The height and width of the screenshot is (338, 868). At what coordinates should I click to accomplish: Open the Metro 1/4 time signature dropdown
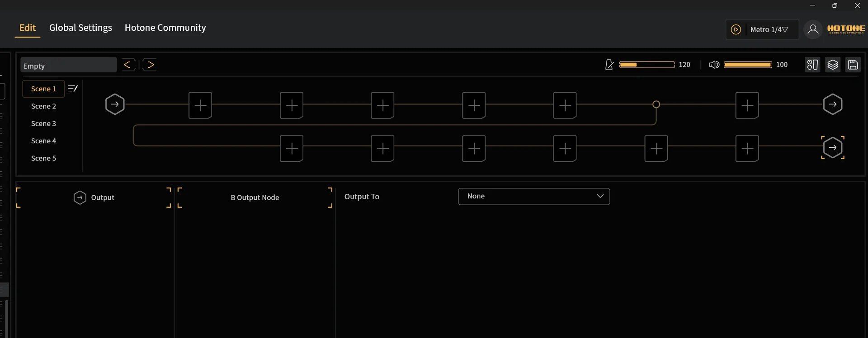coord(769,29)
